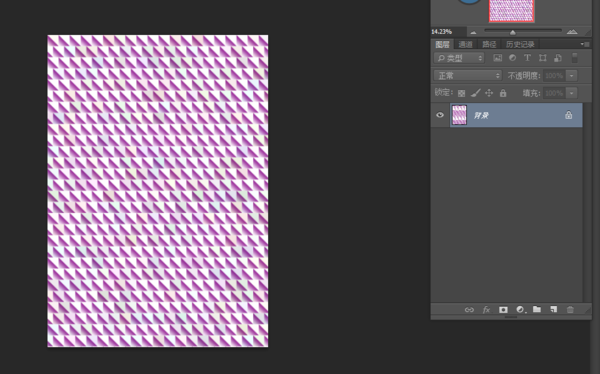Create new fill or adjustment layer
The height and width of the screenshot is (374, 600).
[520, 309]
